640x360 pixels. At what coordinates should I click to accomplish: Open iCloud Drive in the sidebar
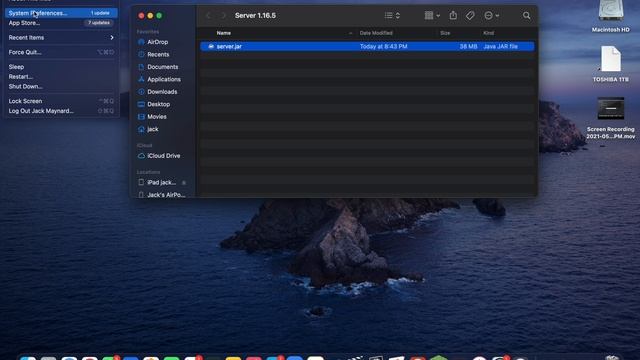click(x=164, y=156)
